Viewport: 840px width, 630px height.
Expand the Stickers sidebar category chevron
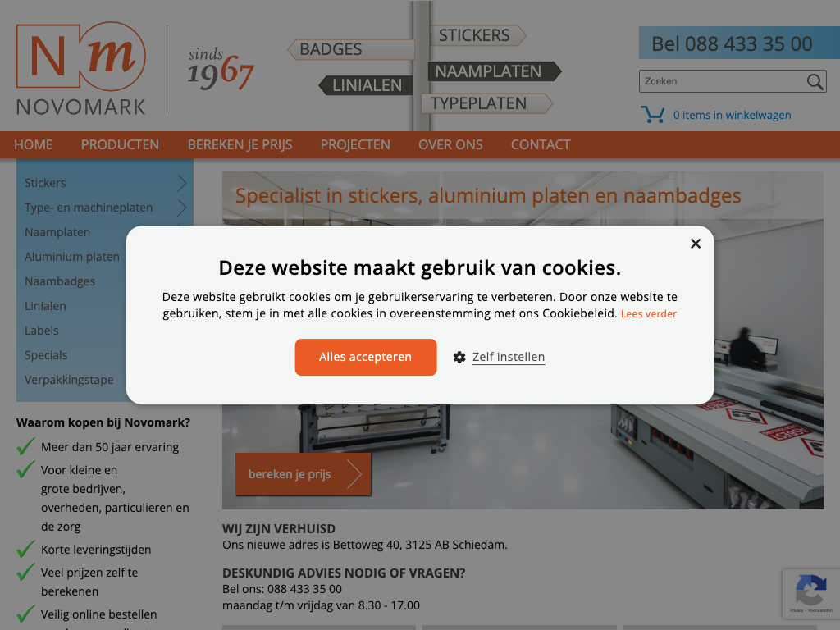(x=182, y=183)
